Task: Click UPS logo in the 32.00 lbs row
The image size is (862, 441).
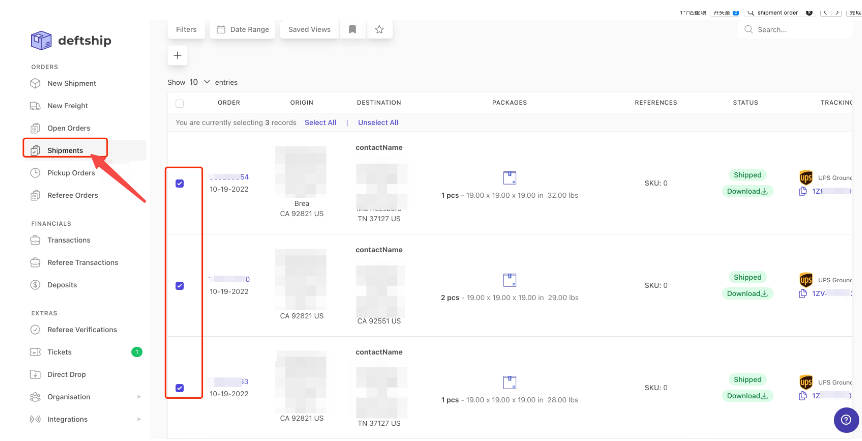Action: tap(805, 178)
